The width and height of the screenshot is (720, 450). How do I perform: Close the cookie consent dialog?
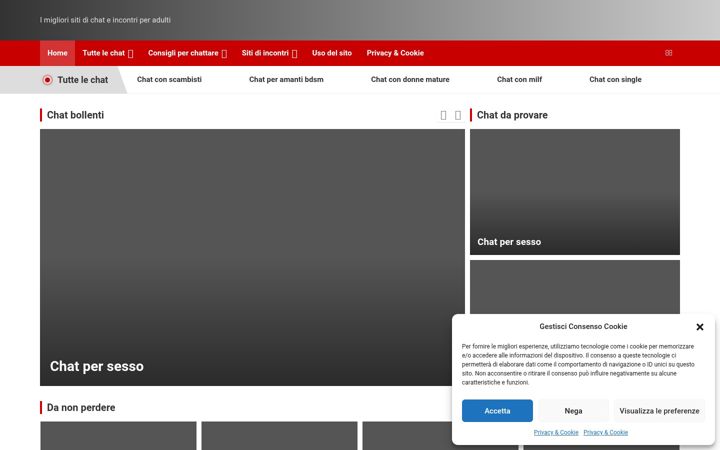click(699, 327)
